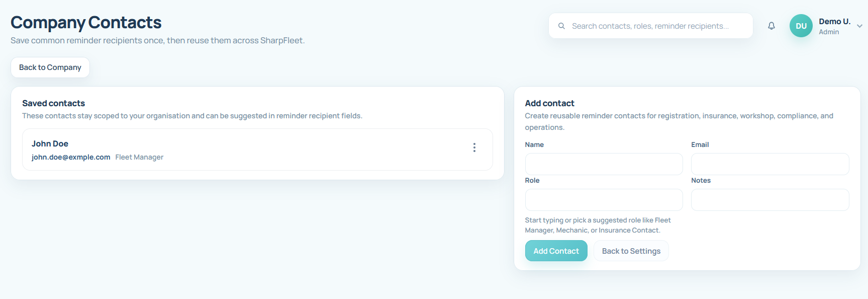
Task: Click the Email input field
Action: tap(769, 164)
